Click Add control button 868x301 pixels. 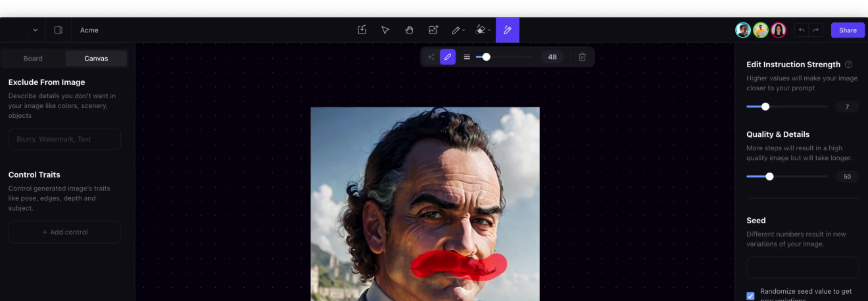[x=64, y=233]
